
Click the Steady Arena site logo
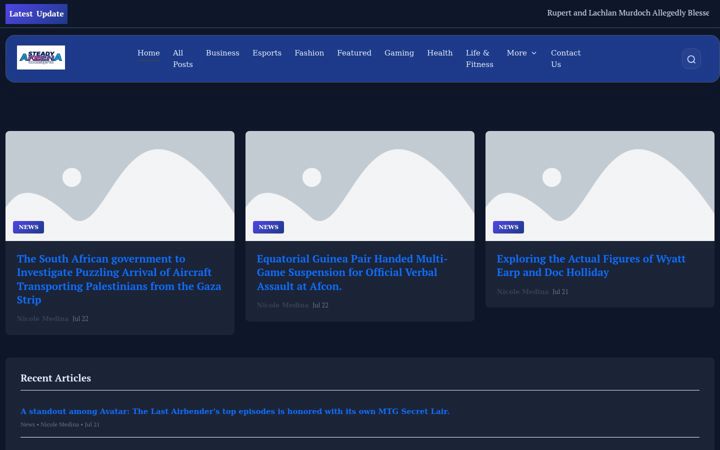(41, 57)
